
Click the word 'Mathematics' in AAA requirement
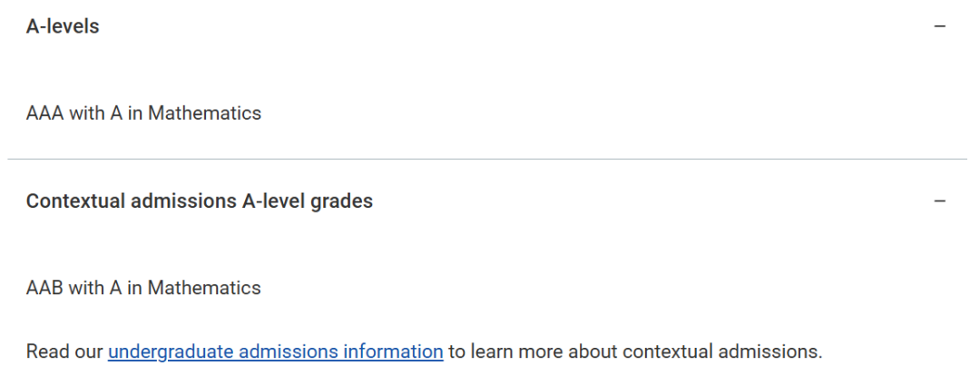coord(204,114)
